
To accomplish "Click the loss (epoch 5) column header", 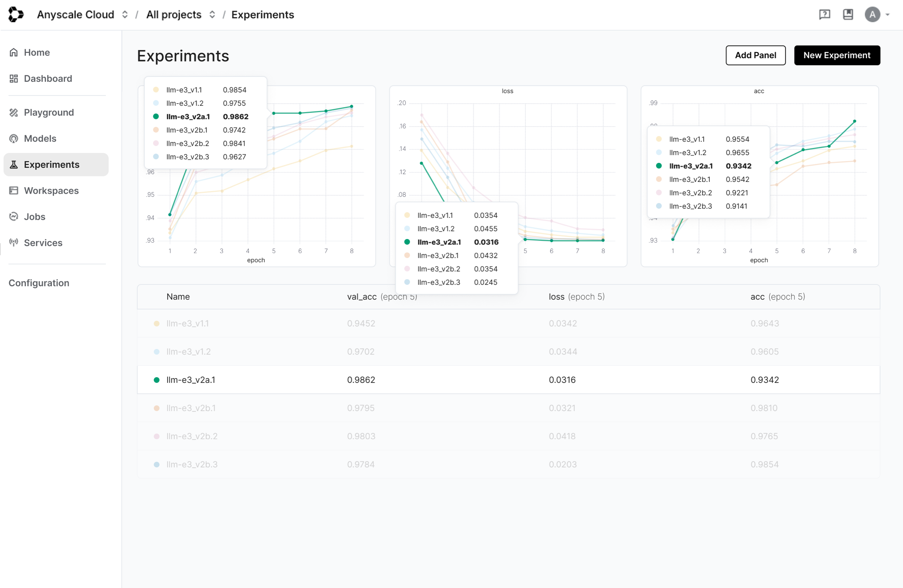I will tap(576, 297).
